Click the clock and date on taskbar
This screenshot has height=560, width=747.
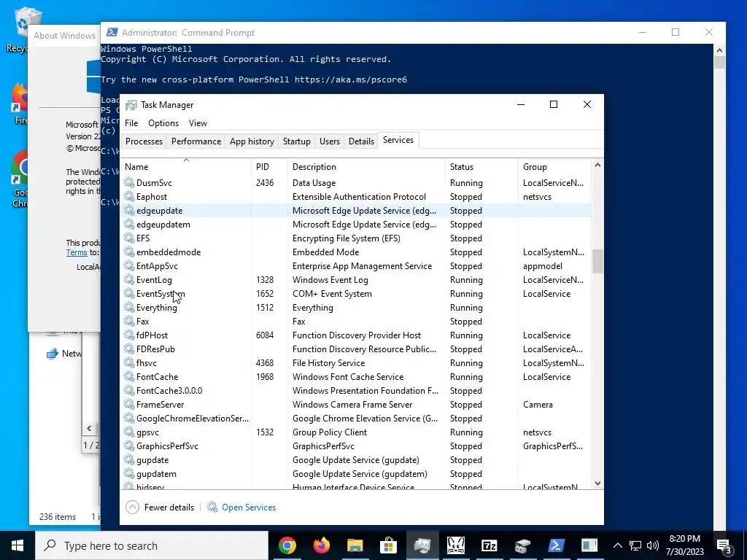click(x=684, y=545)
